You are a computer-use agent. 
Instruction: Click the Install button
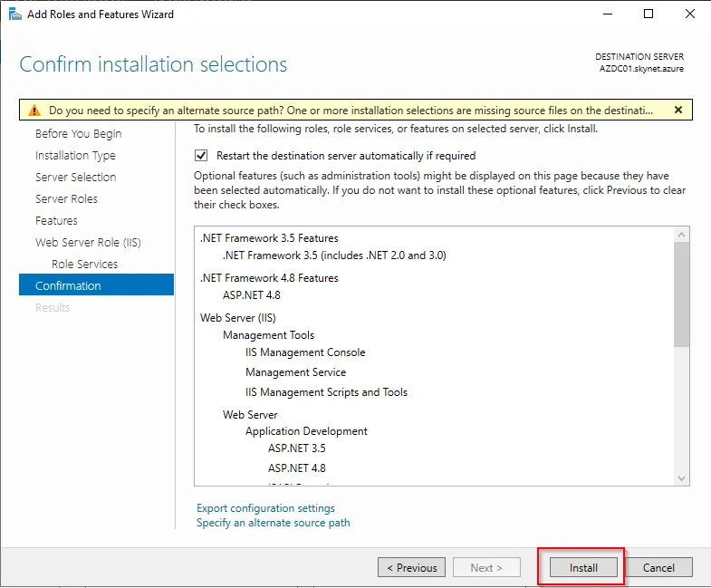[583, 567]
